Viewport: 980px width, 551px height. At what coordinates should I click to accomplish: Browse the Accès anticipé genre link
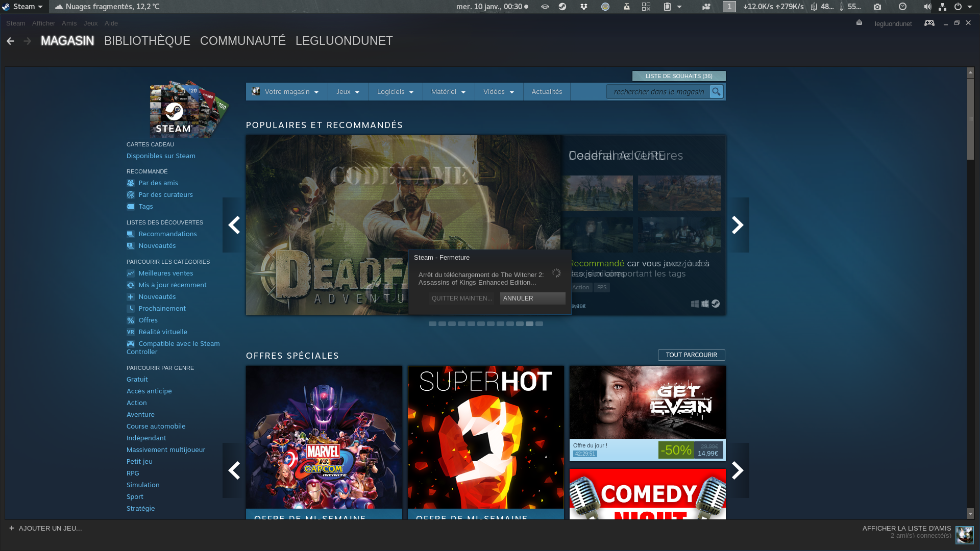(x=149, y=391)
